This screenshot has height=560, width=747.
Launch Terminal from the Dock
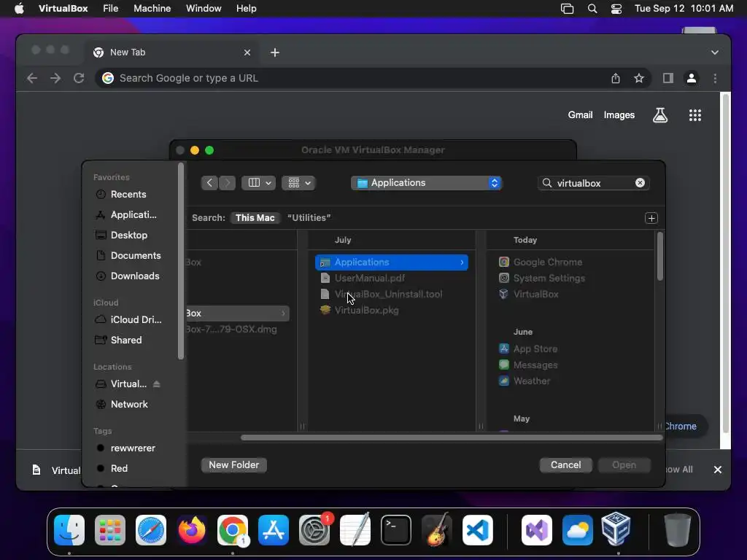point(396,529)
